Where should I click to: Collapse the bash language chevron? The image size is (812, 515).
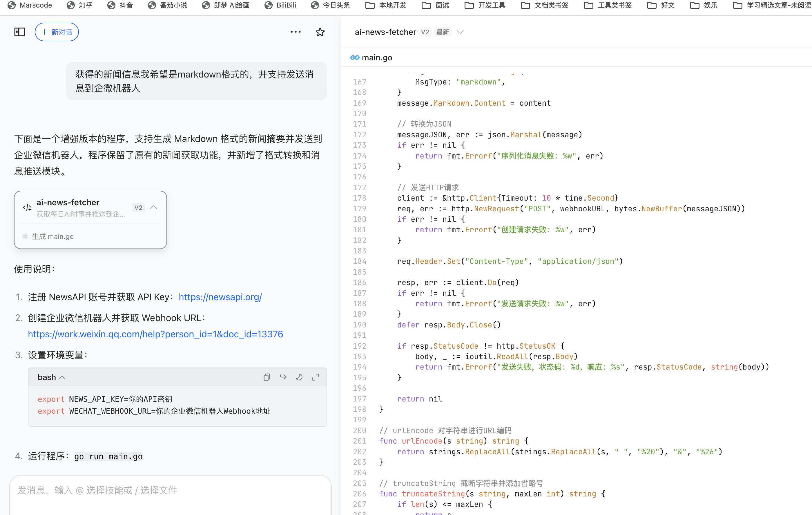(62, 377)
